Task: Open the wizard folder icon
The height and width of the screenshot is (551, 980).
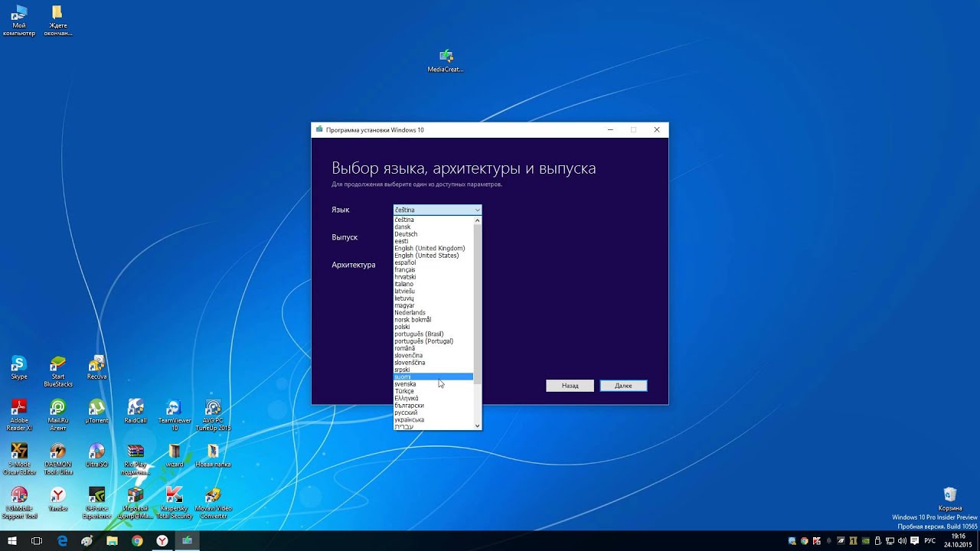Action: click(x=175, y=455)
